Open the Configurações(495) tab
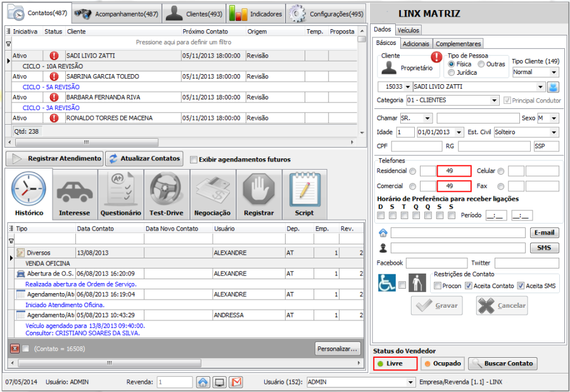 pyautogui.click(x=326, y=14)
